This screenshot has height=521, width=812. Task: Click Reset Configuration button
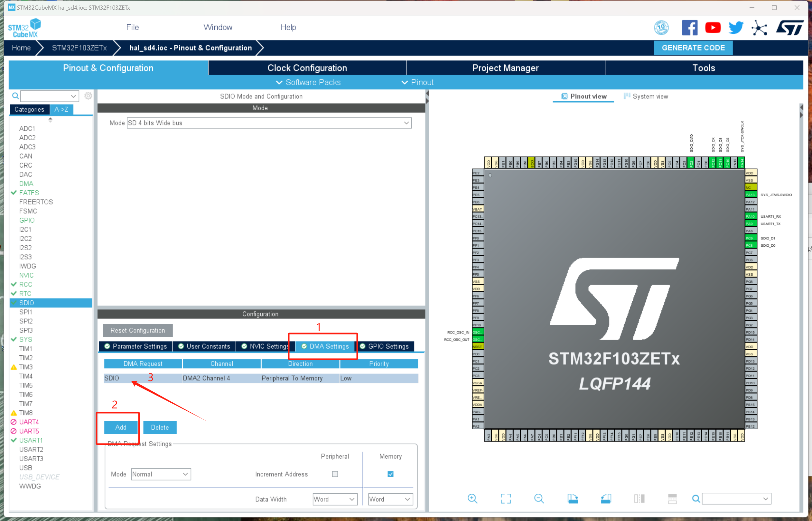pyautogui.click(x=137, y=330)
